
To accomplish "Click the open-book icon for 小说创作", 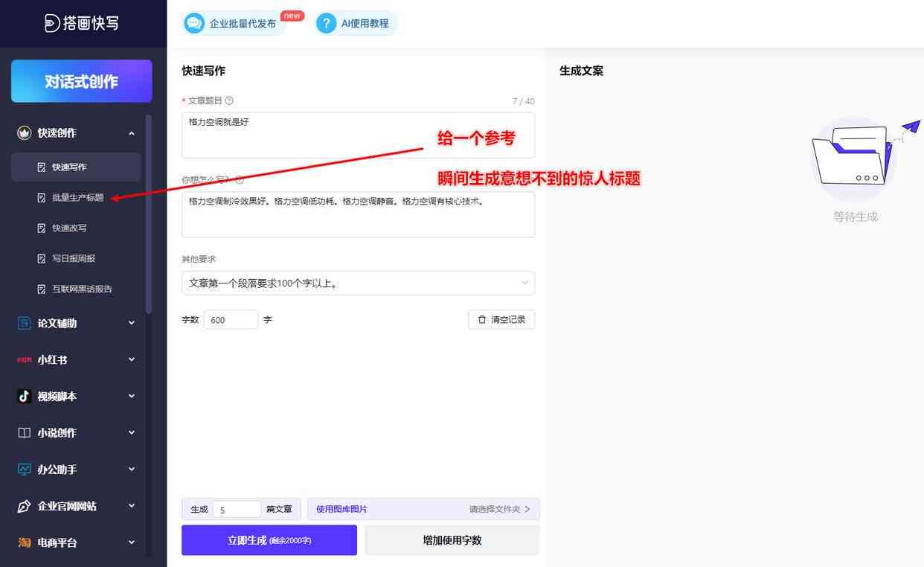I will (24, 433).
